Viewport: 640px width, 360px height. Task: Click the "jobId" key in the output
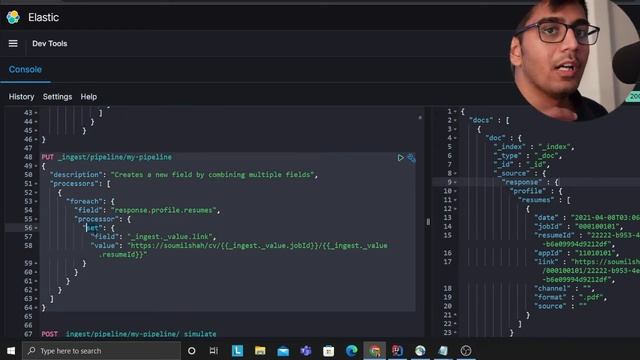coord(548,227)
